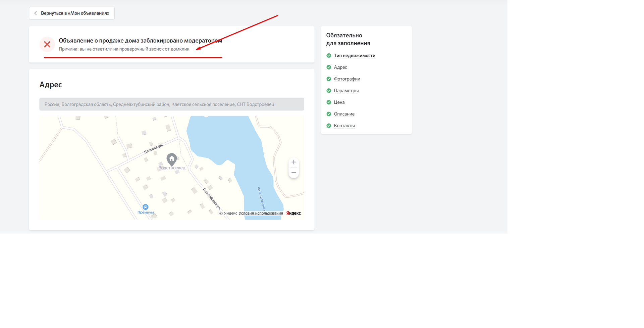
Task: Click the address input field
Action: tap(172, 104)
